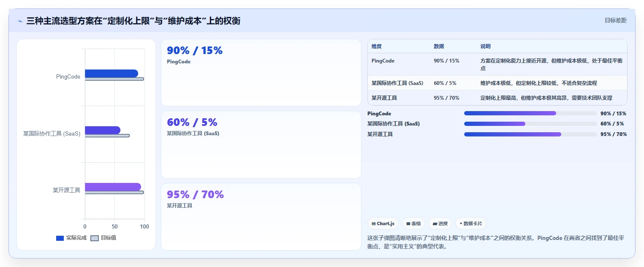Select the 表格 chip
This screenshot has width=644, height=267.
[413, 223]
